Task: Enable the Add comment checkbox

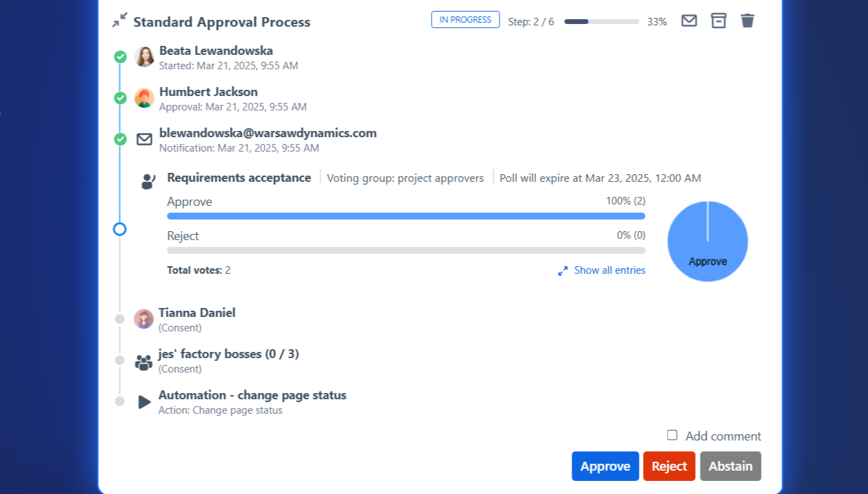Action: [672, 435]
